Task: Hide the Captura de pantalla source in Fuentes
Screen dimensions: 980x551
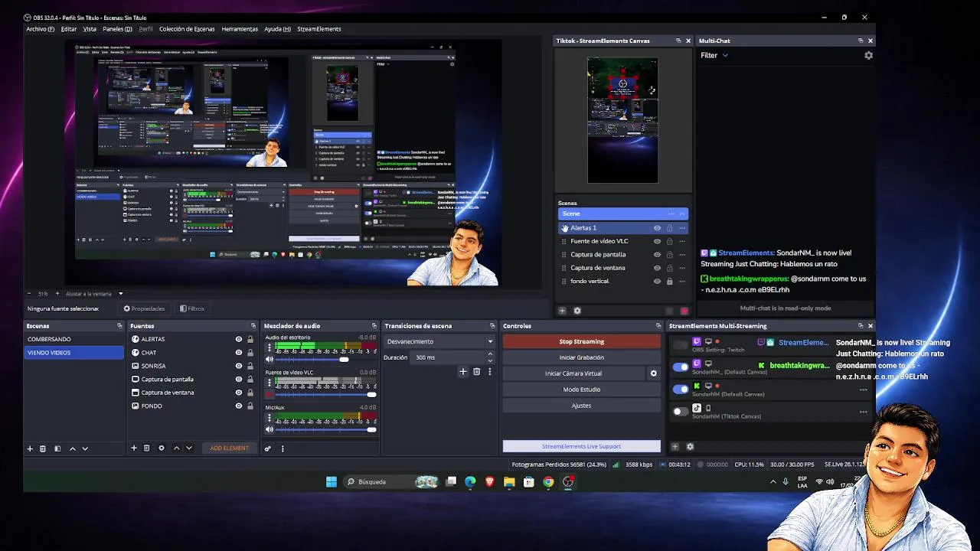Action: (x=238, y=380)
